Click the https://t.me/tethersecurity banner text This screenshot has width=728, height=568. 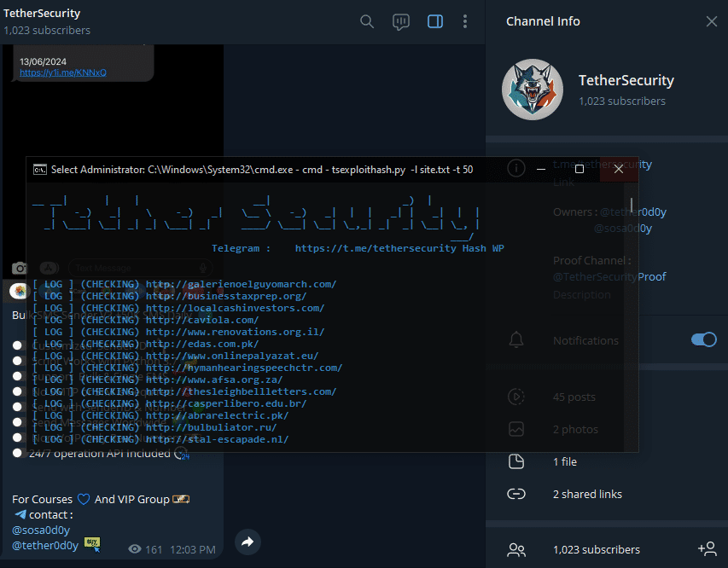point(376,248)
